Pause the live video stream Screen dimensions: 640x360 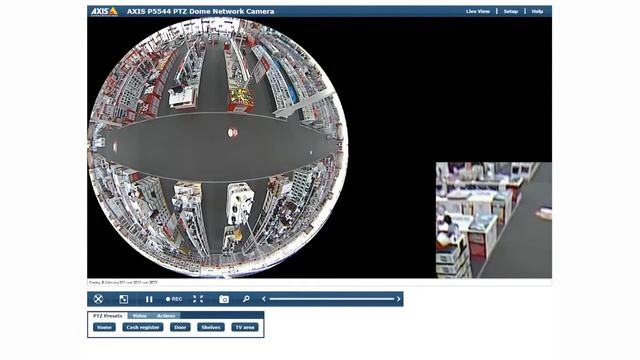(x=149, y=299)
